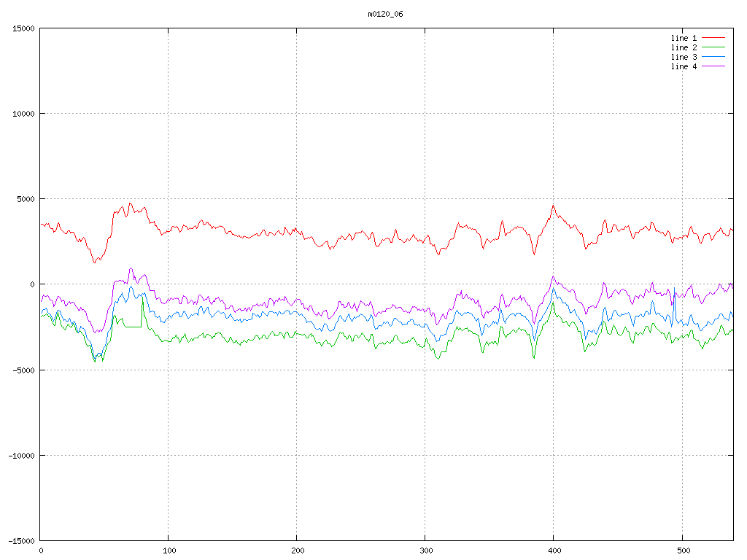Click the x-axis label 300

pos(426,551)
